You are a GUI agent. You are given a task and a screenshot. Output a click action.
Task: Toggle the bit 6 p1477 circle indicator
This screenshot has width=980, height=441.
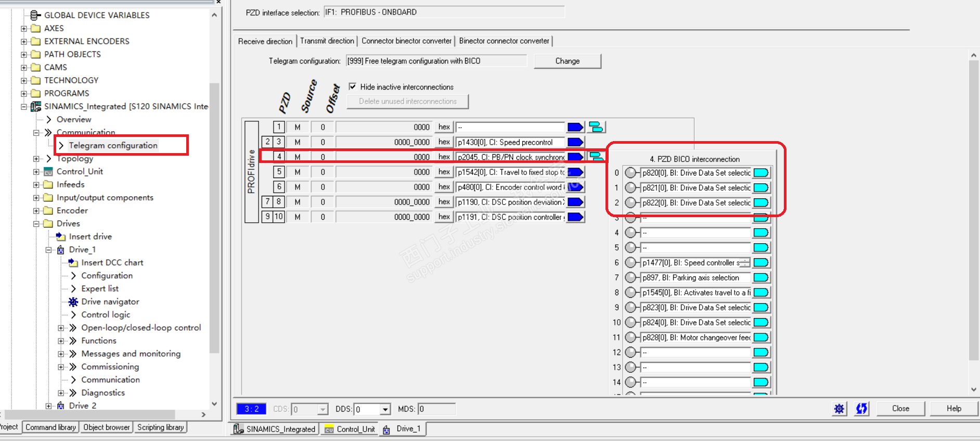pyautogui.click(x=630, y=263)
